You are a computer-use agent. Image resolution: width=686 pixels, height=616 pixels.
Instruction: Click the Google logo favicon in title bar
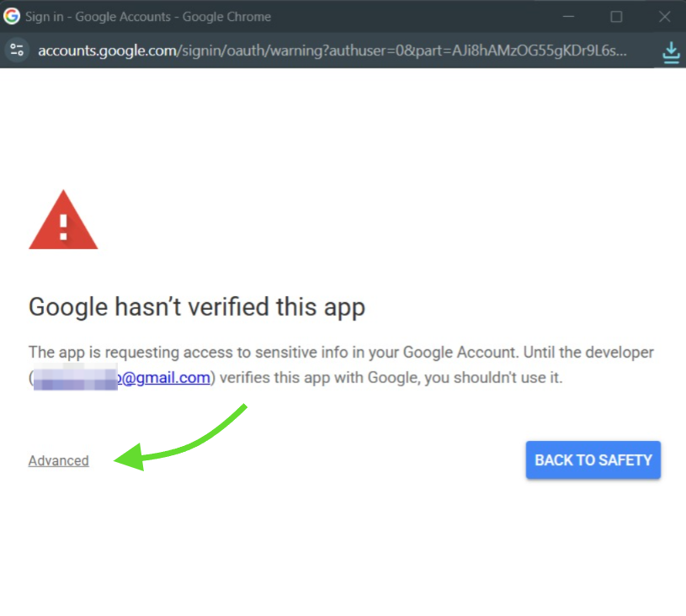[x=12, y=16]
